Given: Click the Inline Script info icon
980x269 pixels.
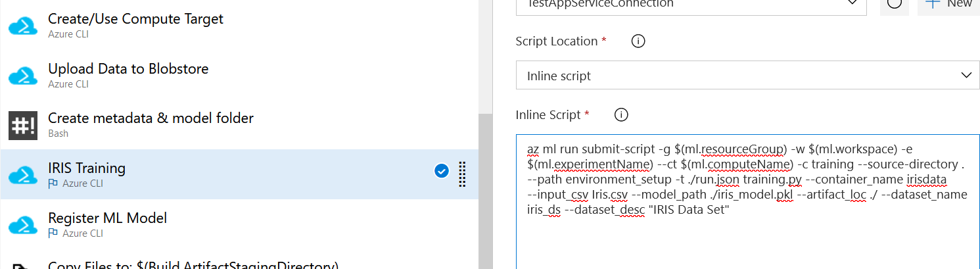Looking at the screenshot, I should coord(620,114).
